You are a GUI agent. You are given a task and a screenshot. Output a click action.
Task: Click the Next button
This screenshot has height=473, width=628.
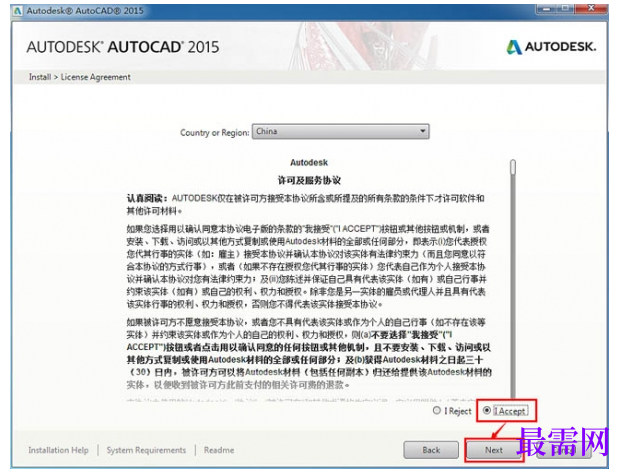coord(494,450)
